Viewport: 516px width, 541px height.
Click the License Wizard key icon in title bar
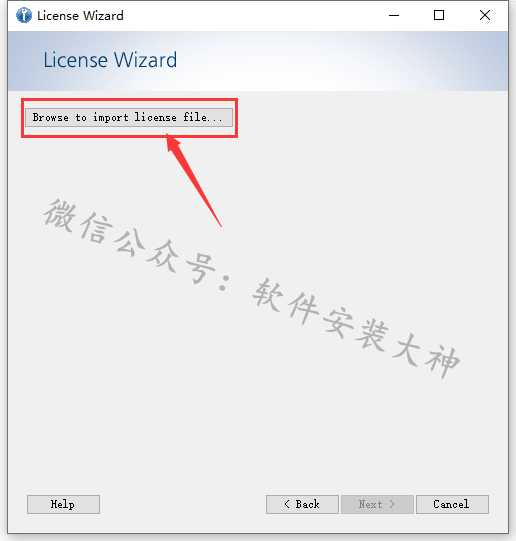(x=24, y=16)
